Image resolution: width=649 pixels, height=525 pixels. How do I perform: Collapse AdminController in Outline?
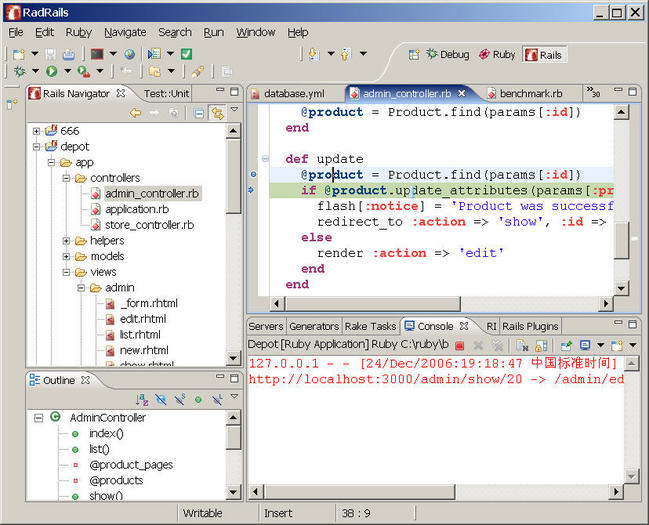(38, 417)
